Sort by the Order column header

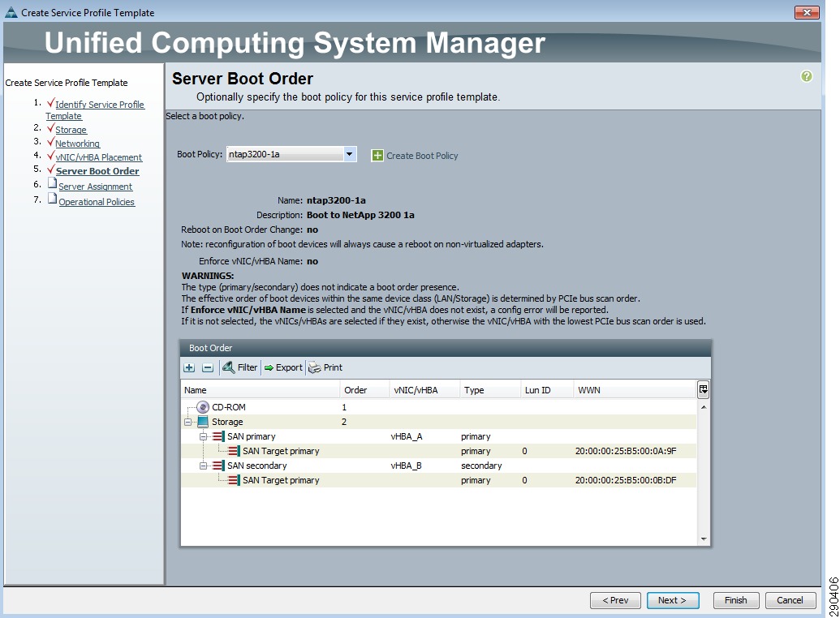(364, 390)
